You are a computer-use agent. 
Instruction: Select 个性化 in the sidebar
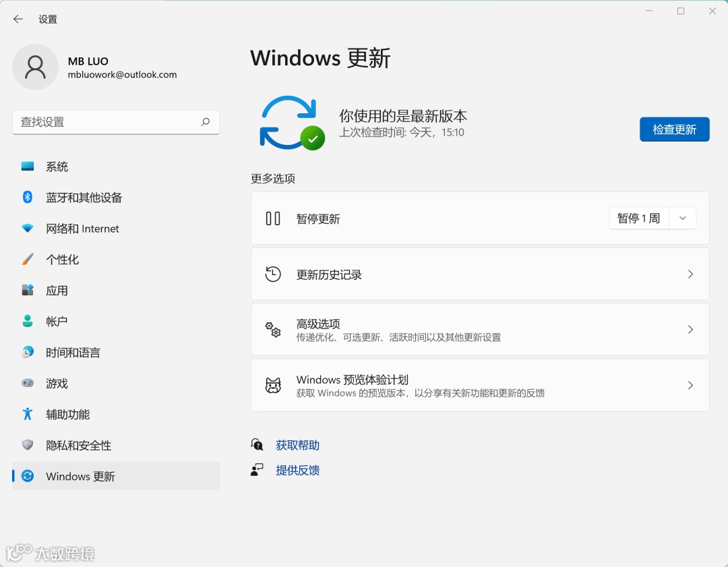click(116, 259)
